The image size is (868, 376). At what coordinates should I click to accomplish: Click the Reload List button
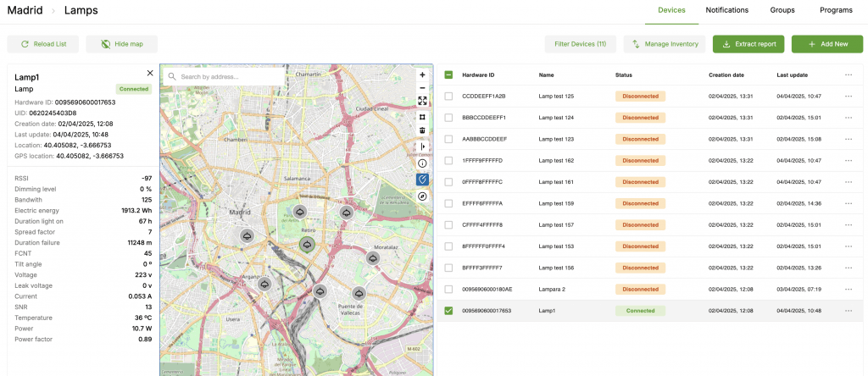click(x=43, y=44)
